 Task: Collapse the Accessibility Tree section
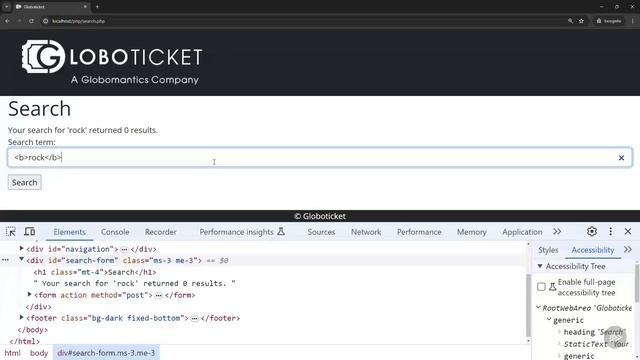pos(540,266)
